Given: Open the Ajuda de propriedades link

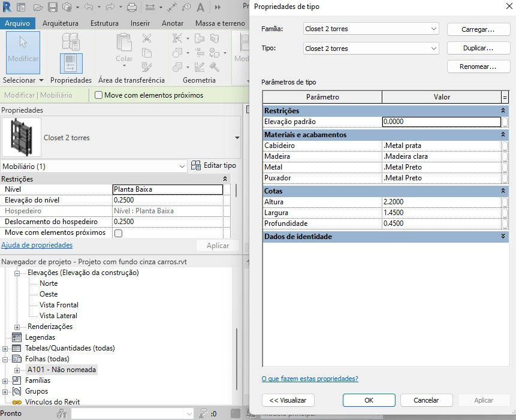Looking at the screenshot, I should [37, 245].
